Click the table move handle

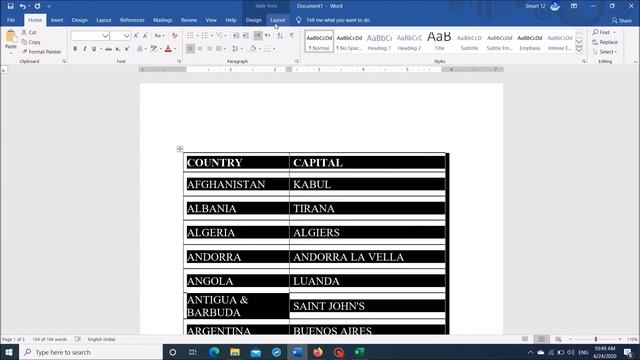point(180,149)
